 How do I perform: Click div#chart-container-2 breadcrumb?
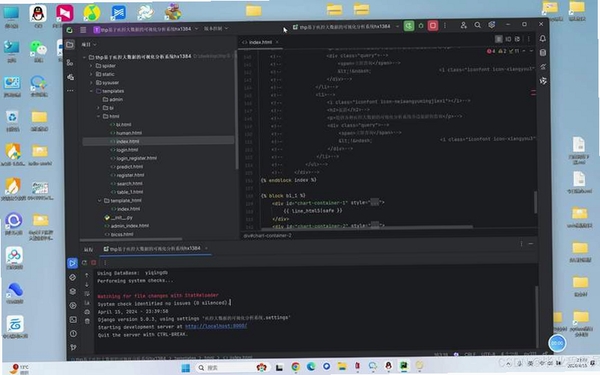click(x=267, y=235)
